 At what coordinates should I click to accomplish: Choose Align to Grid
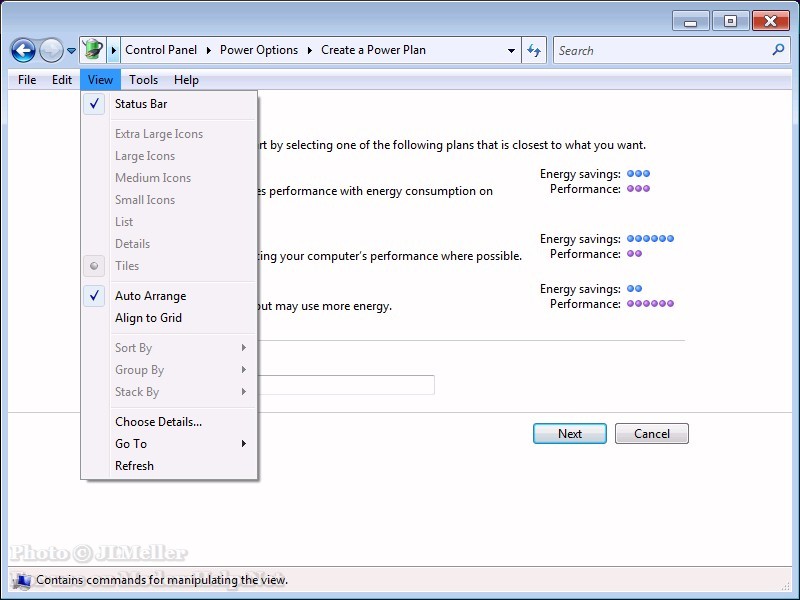coord(169,318)
